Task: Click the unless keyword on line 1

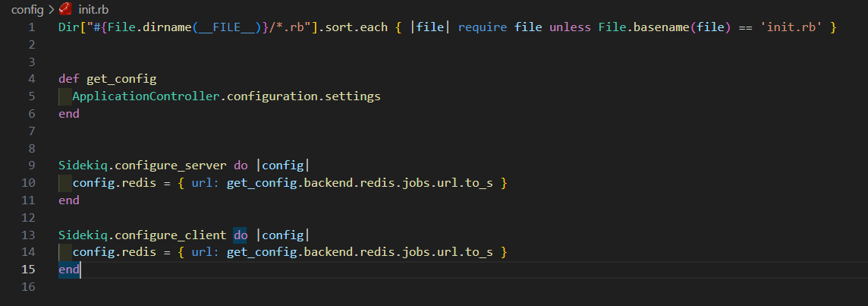Action: [x=571, y=27]
